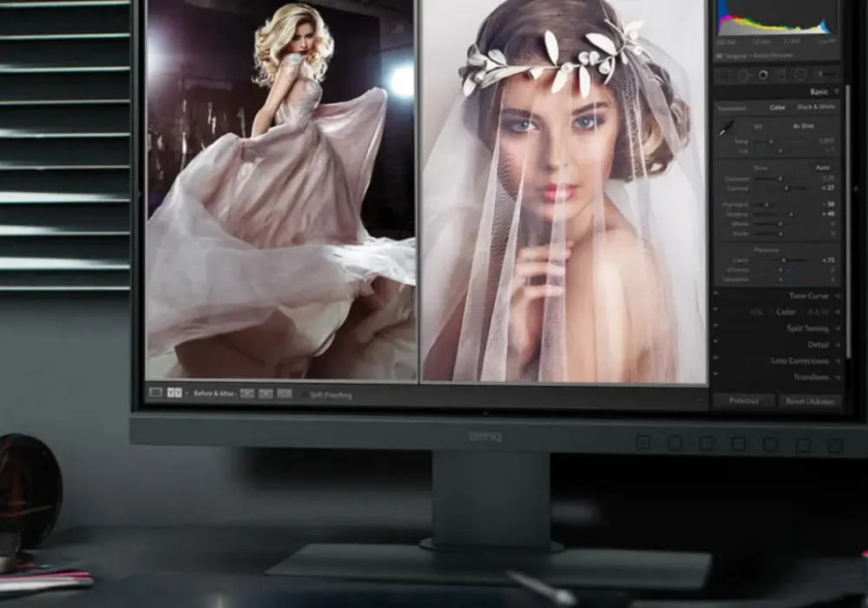Click the Swap Before and After icon

[285, 393]
